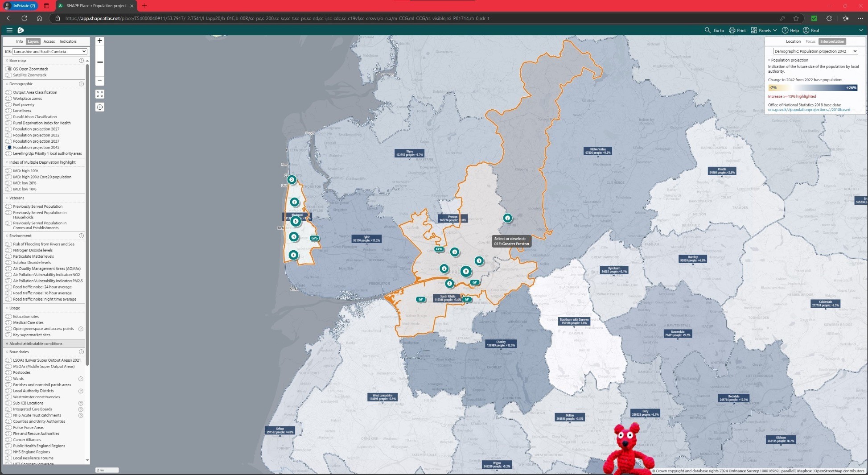Open the Demographic: Population projection 2042 dropdown

pyautogui.click(x=815, y=51)
